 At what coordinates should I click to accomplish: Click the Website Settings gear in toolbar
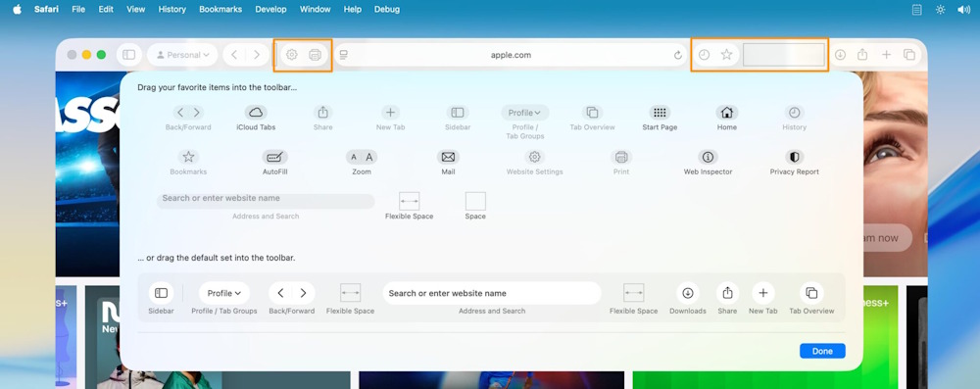[291, 55]
